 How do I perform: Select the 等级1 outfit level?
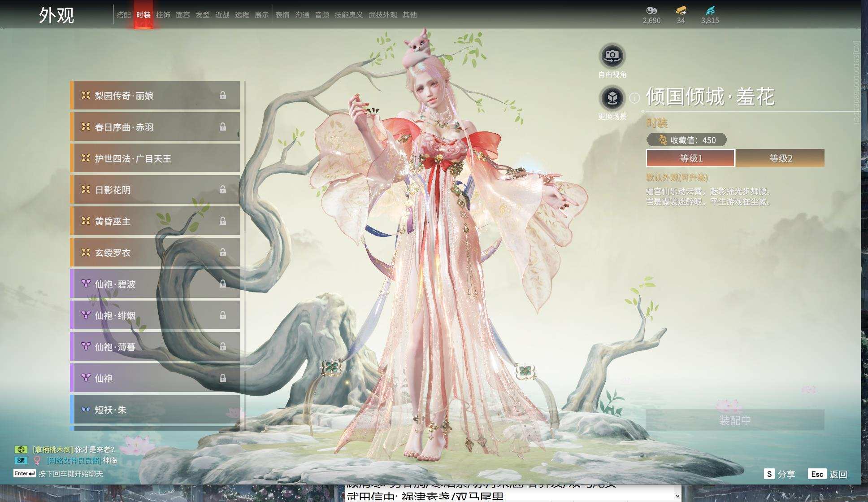pos(690,158)
